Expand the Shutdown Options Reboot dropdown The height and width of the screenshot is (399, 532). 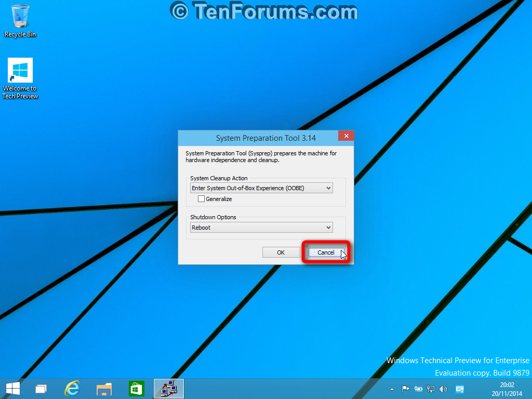(261, 228)
